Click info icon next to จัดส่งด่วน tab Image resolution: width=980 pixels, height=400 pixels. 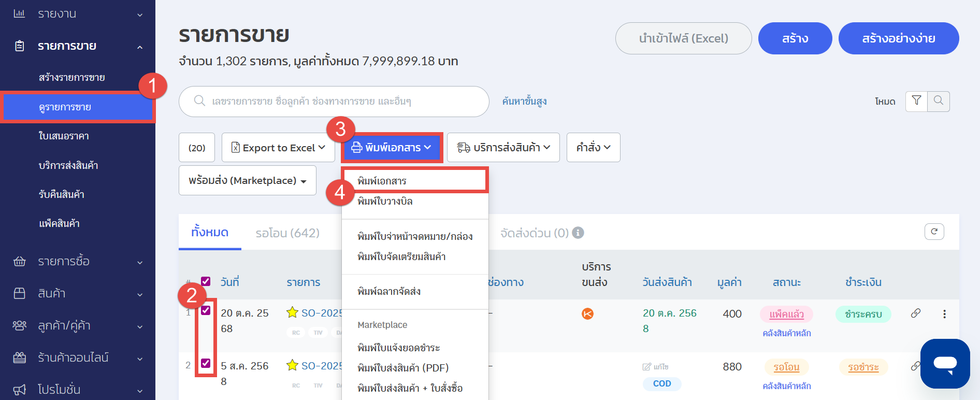coord(578,233)
